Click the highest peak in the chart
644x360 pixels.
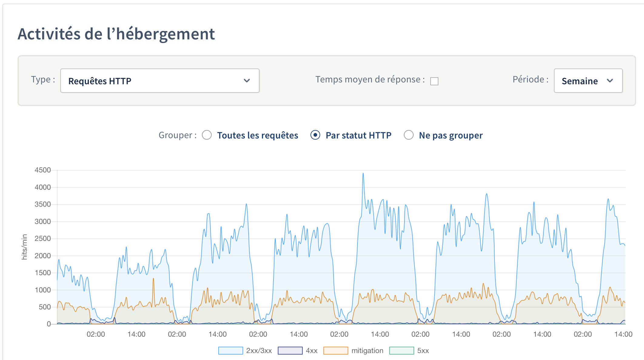(363, 174)
